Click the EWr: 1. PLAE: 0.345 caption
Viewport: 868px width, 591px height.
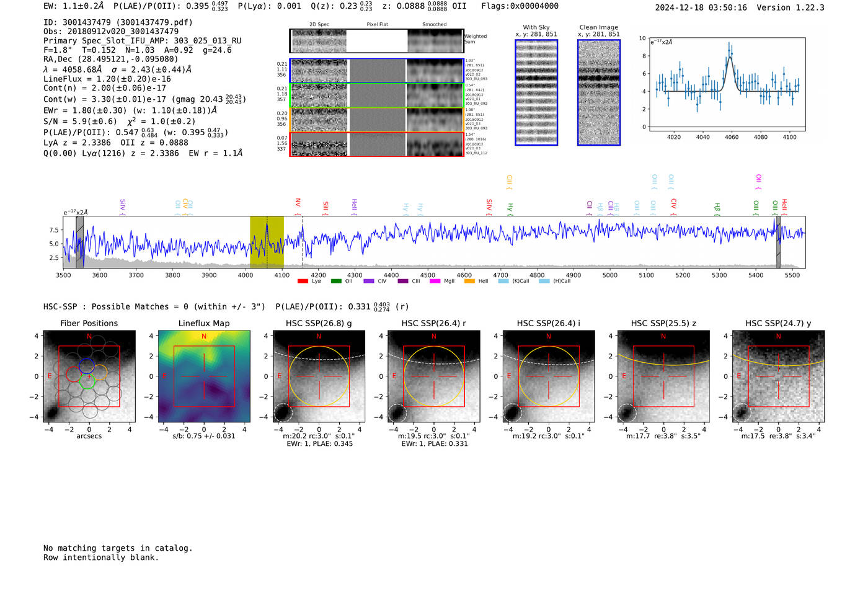point(320,444)
